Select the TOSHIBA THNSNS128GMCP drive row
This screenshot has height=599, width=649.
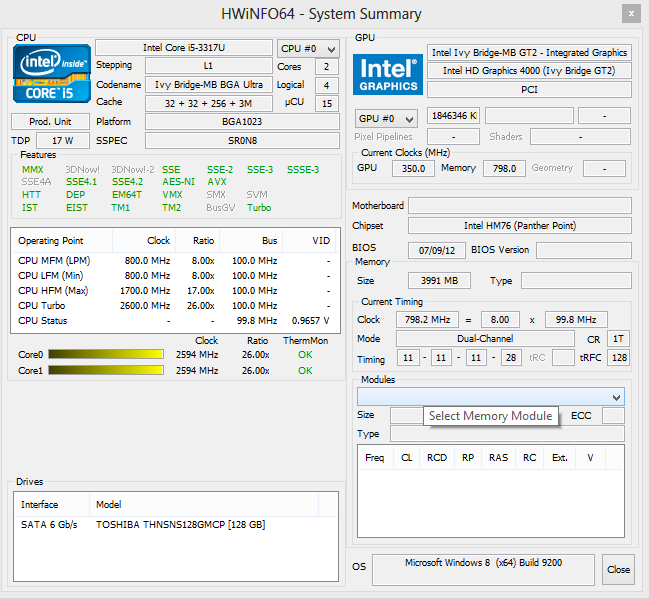pos(176,524)
